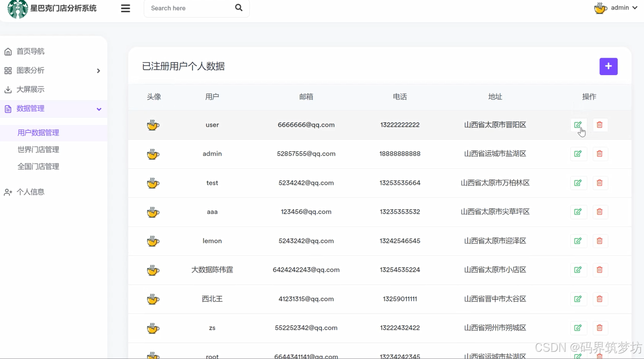Delete the 大数据陈伟霆 row
The width and height of the screenshot is (644, 359).
(x=599, y=270)
